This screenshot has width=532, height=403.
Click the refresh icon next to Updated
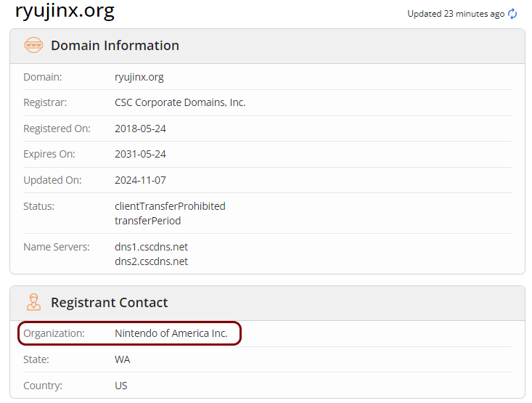coord(512,14)
